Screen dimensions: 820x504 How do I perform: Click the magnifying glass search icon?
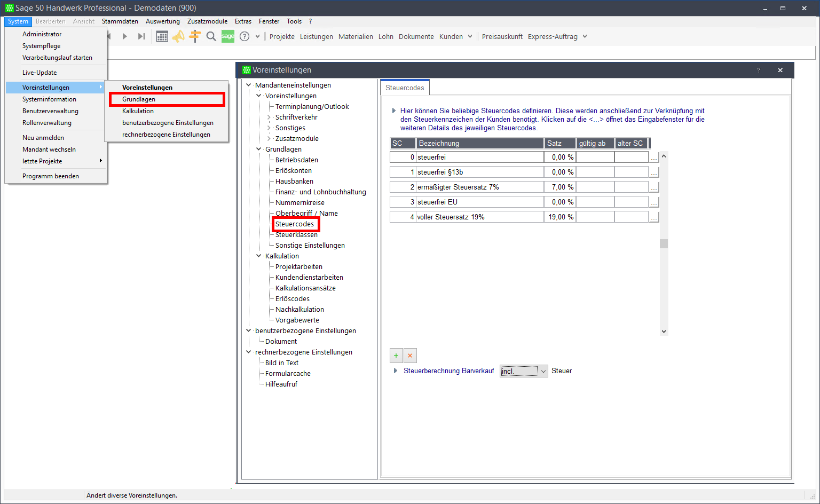pyautogui.click(x=211, y=36)
